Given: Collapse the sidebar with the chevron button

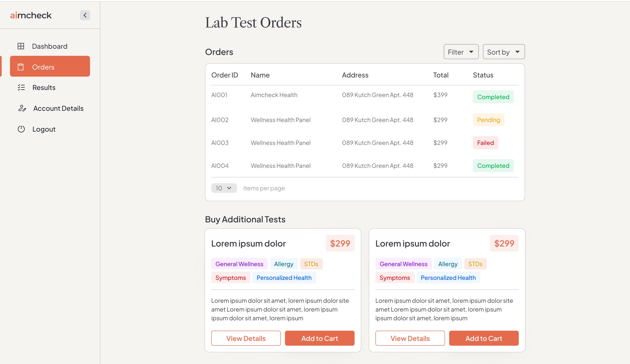Looking at the screenshot, I should coord(85,15).
